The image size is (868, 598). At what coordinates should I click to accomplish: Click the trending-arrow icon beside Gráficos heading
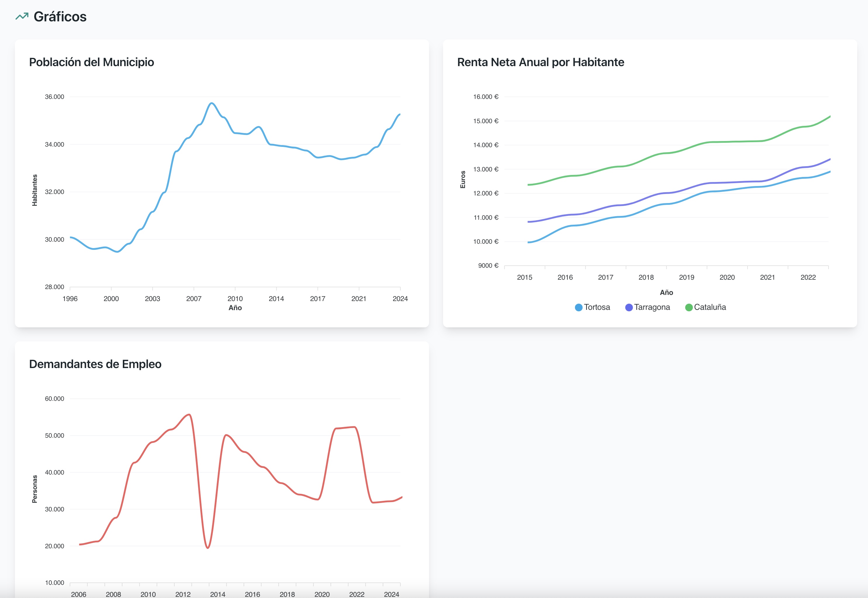[21, 16]
